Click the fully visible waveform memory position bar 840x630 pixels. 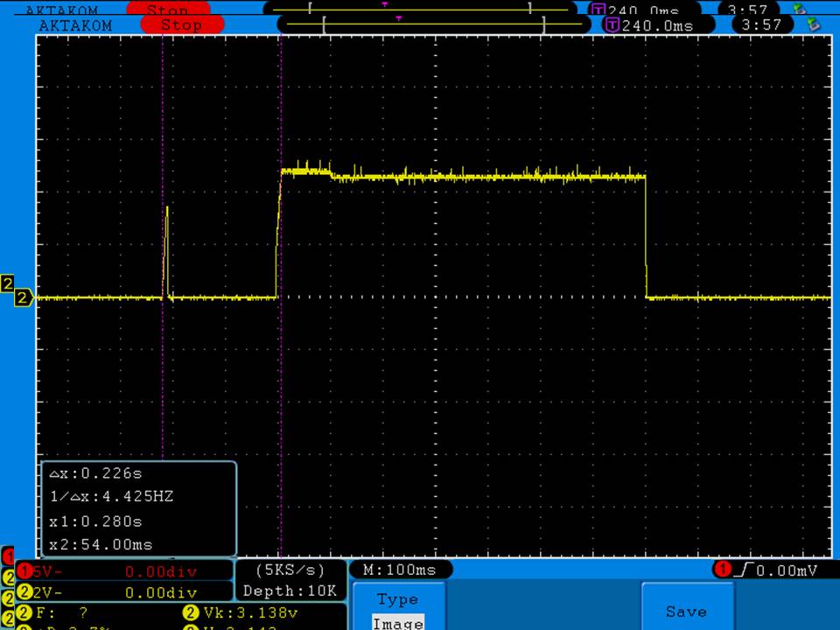pyautogui.click(x=433, y=25)
